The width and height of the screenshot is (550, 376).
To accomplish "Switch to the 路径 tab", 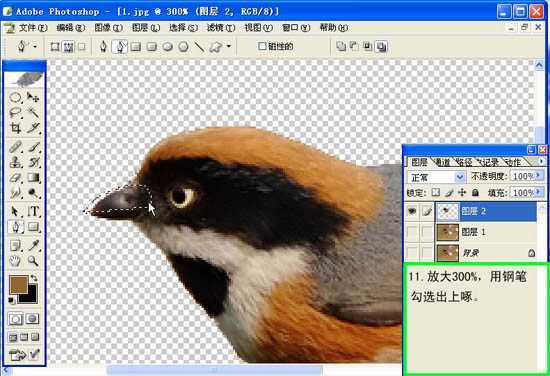I will click(464, 162).
